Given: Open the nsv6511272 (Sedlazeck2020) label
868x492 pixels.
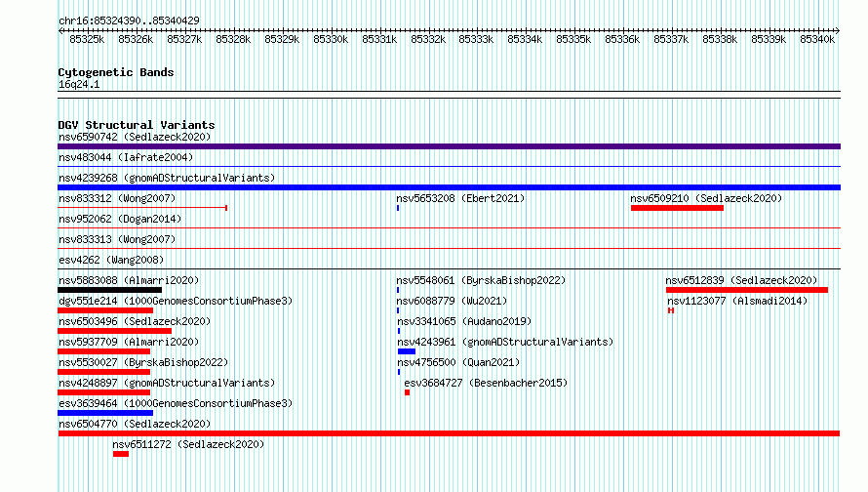Looking at the screenshot, I should pyautogui.click(x=188, y=444).
